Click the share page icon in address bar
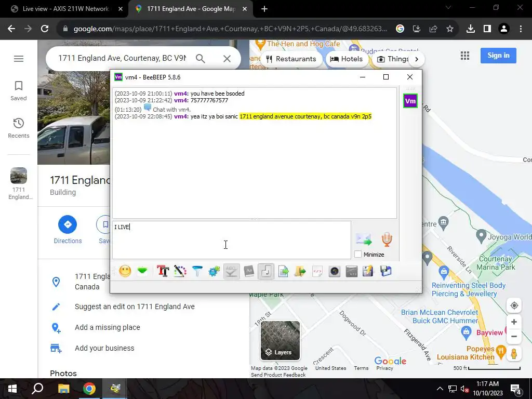The height and width of the screenshot is (399, 532). (x=433, y=29)
